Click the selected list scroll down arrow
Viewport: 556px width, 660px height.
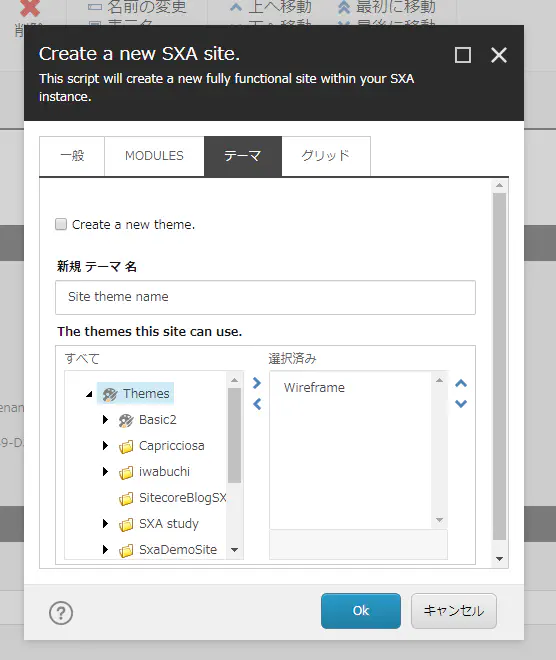[x=439, y=520]
